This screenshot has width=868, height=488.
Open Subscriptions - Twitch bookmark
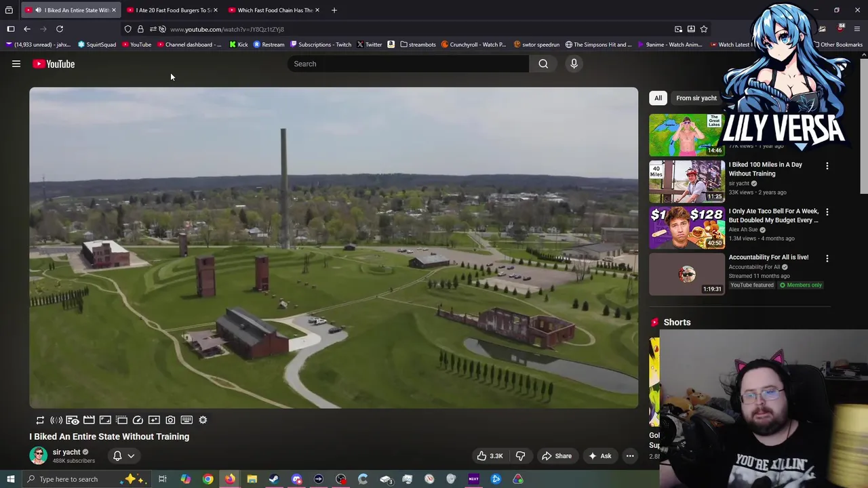coord(321,45)
